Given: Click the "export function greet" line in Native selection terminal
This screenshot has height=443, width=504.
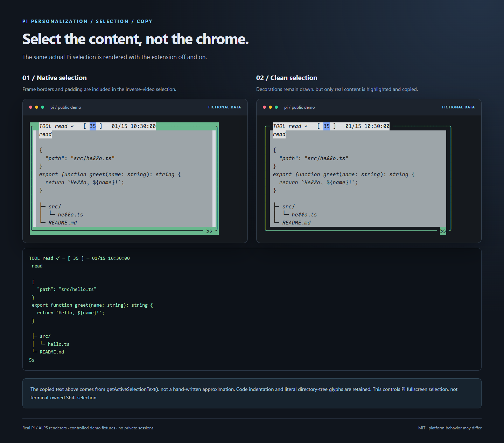Looking at the screenshot, I should pyautogui.click(x=110, y=174).
